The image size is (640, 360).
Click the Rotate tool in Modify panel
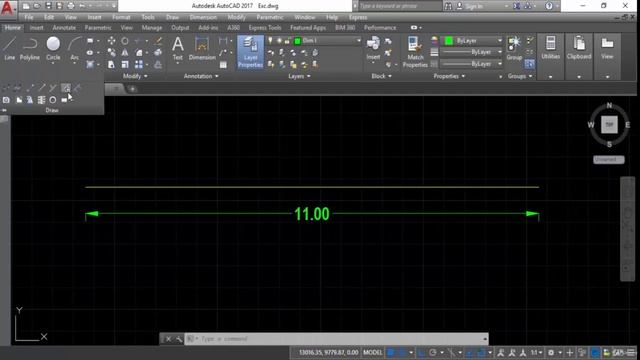tap(125, 41)
